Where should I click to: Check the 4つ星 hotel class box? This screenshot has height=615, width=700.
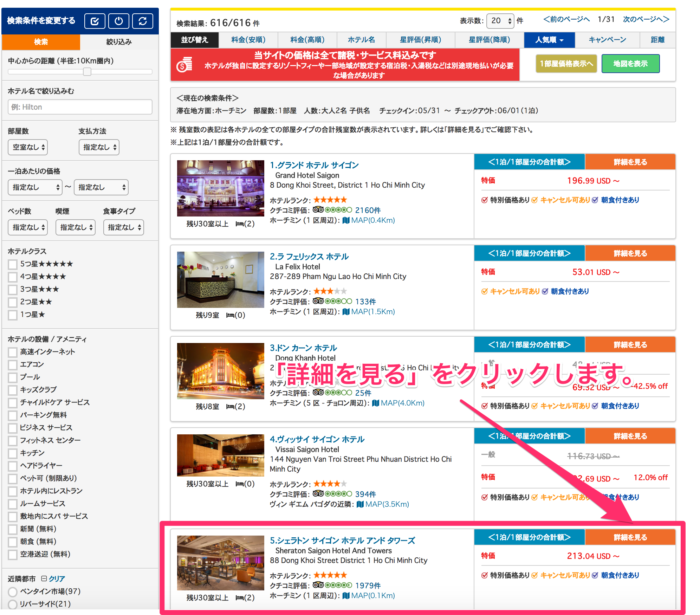(13, 277)
